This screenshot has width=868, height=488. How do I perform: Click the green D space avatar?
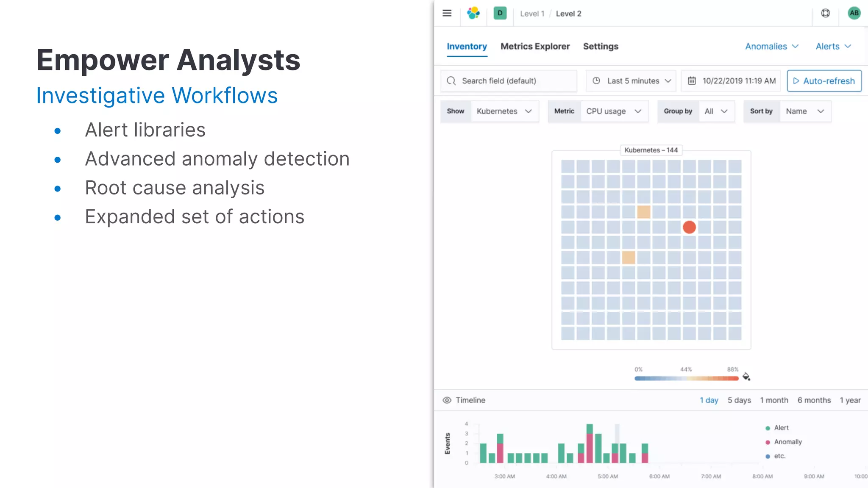(500, 13)
